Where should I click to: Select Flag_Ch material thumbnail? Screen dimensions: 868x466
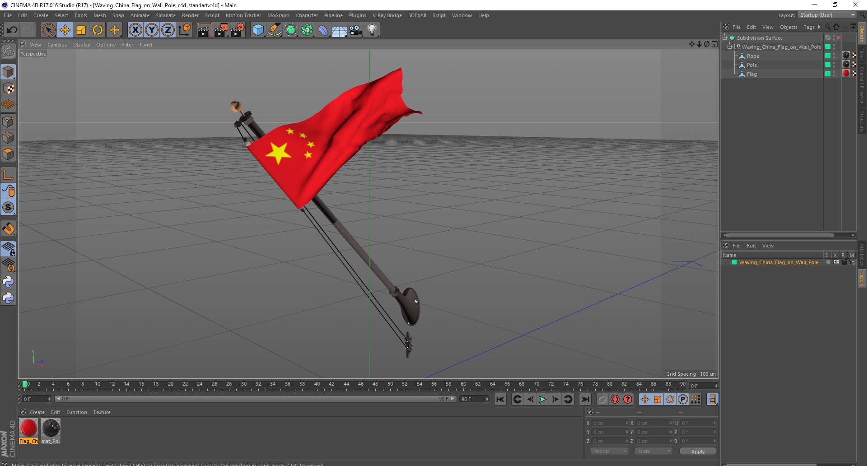[28, 431]
